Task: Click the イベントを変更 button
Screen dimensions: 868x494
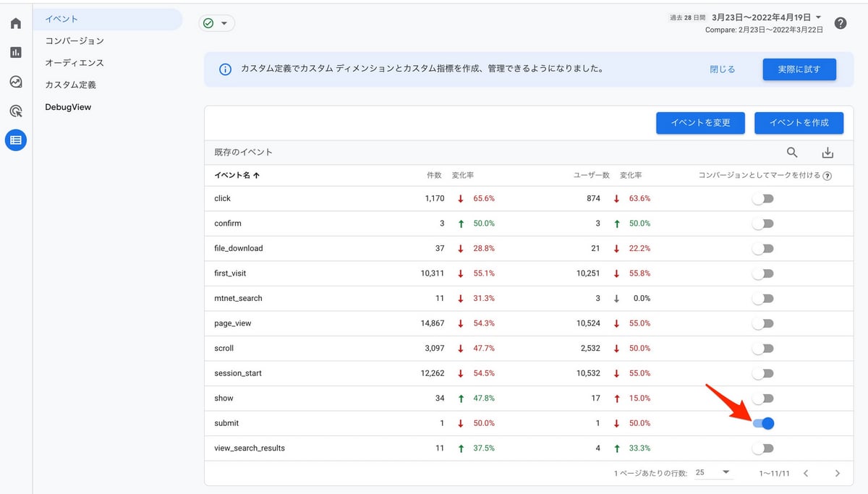Action: pos(700,123)
